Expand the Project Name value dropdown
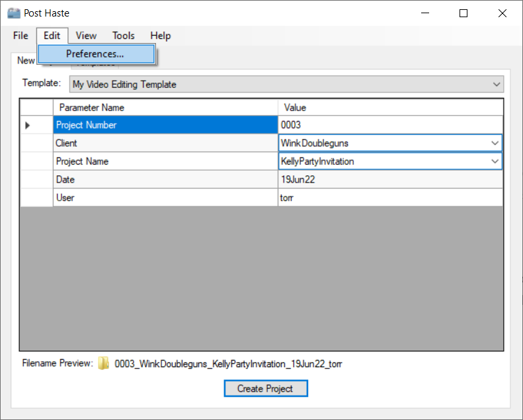The height and width of the screenshot is (420, 523). [495, 161]
